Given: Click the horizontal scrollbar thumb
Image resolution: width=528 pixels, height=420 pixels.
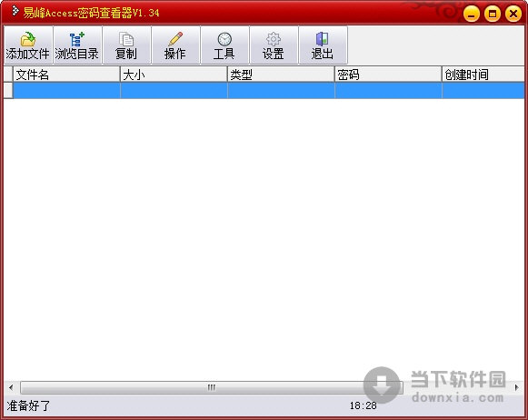Looking at the screenshot, I should coord(212,387).
